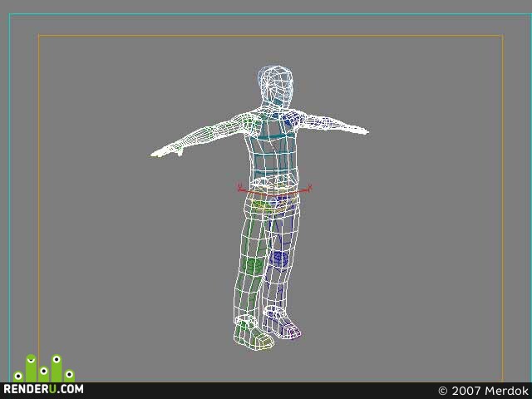This screenshot has height=399, width=532.
Task: Open the RENDERU.COM watermark link
Action: [x=43, y=389]
